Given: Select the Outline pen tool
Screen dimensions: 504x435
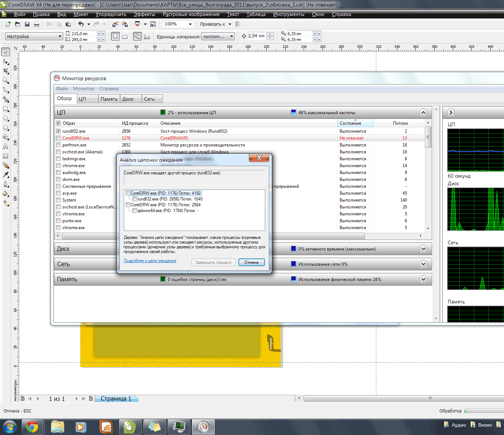Looking at the screenshot, I should [x=5, y=184].
